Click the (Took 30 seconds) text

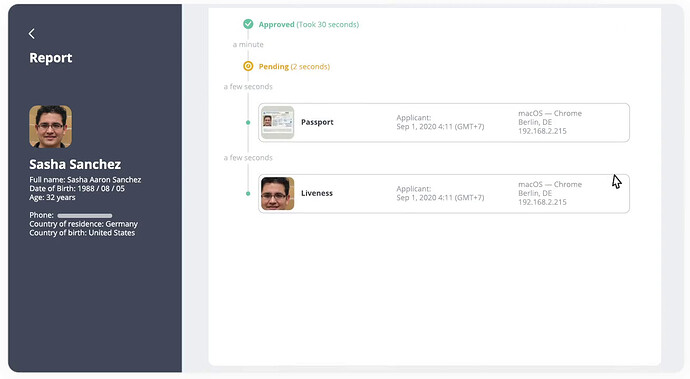pyautogui.click(x=328, y=25)
